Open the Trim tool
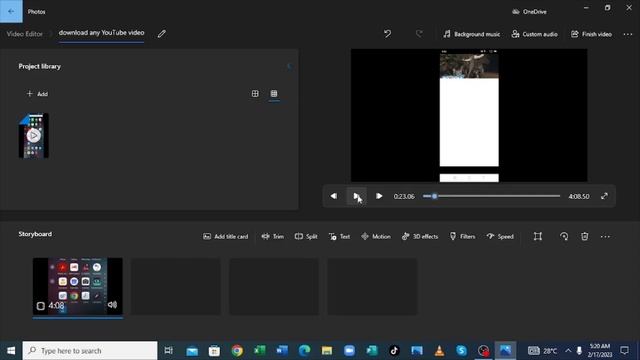Viewport: 640px width, 360px height. point(273,237)
